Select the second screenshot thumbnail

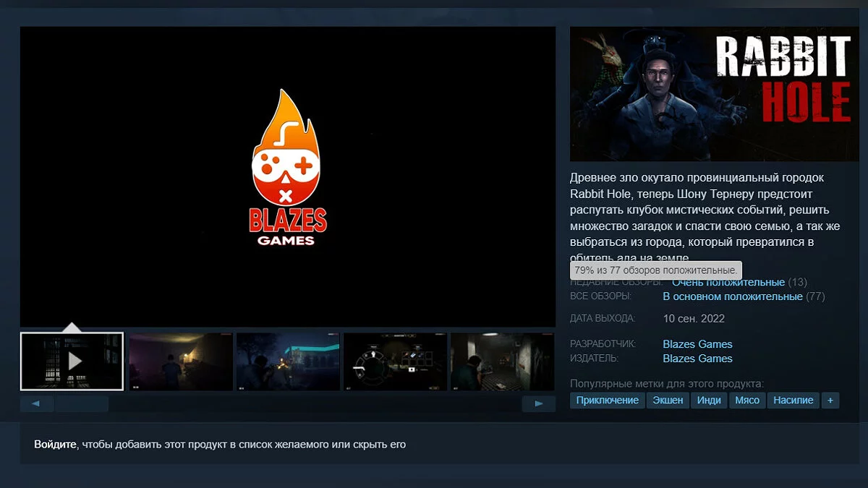point(181,361)
